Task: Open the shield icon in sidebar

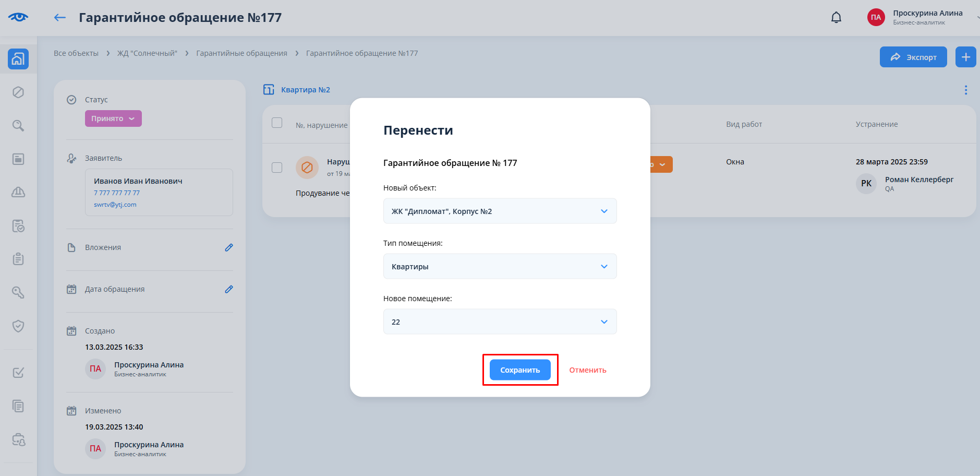Action: [x=18, y=326]
